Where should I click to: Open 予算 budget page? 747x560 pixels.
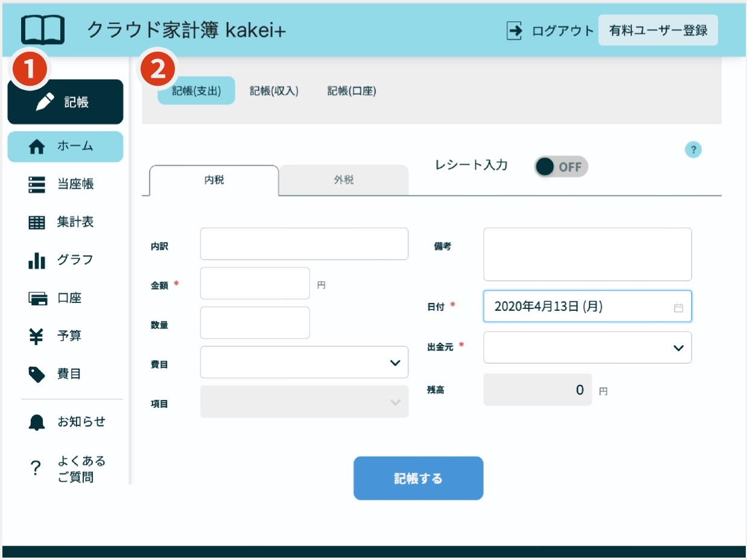coord(65,336)
